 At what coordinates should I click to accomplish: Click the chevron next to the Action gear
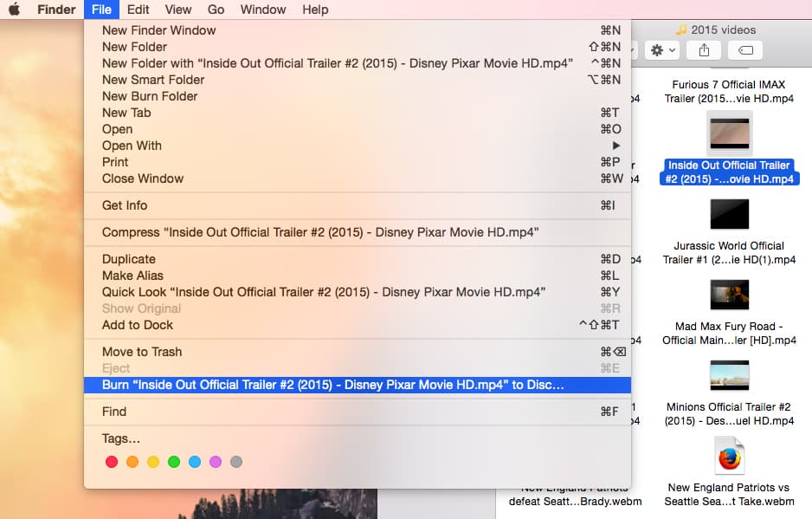tap(672, 49)
